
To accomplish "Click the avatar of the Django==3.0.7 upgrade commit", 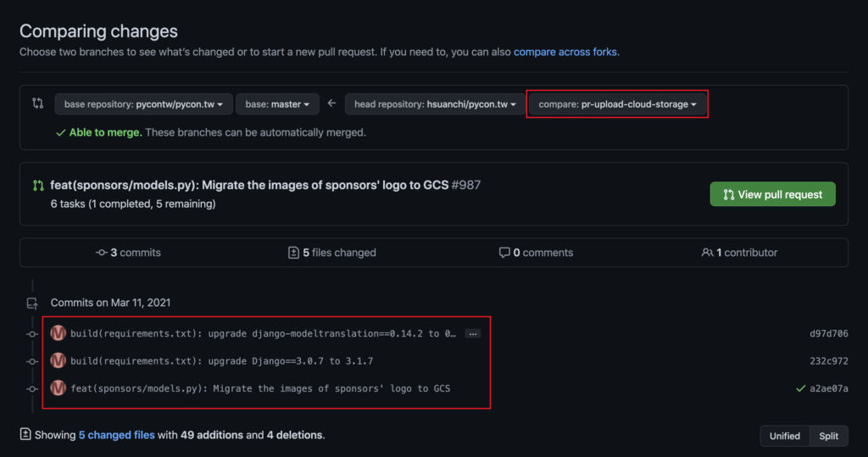I will [x=58, y=360].
